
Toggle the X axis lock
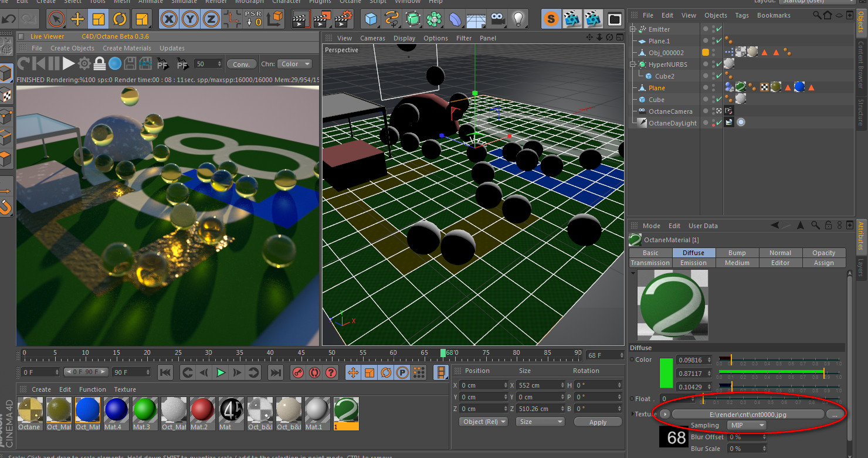(x=169, y=19)
